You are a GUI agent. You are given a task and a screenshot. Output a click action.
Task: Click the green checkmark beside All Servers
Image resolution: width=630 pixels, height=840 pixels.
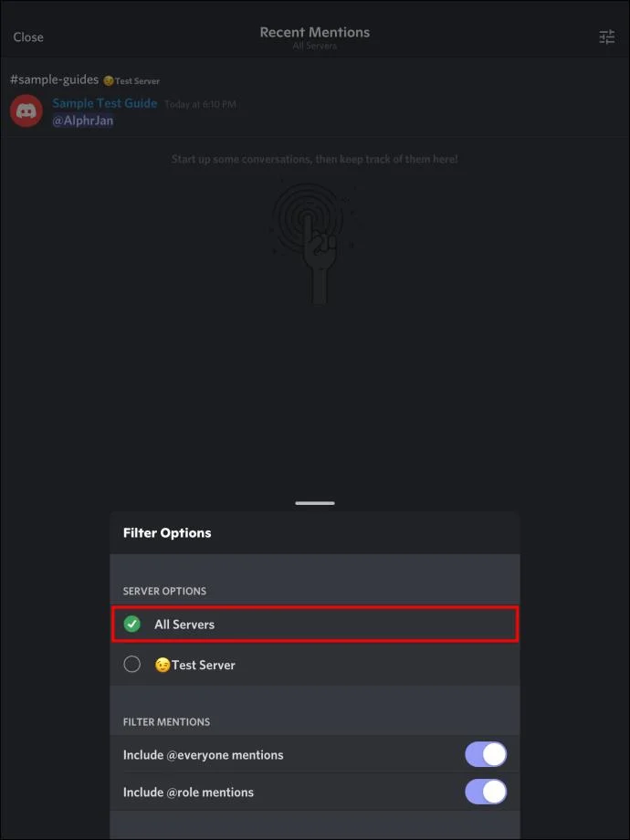click(132, 625)
